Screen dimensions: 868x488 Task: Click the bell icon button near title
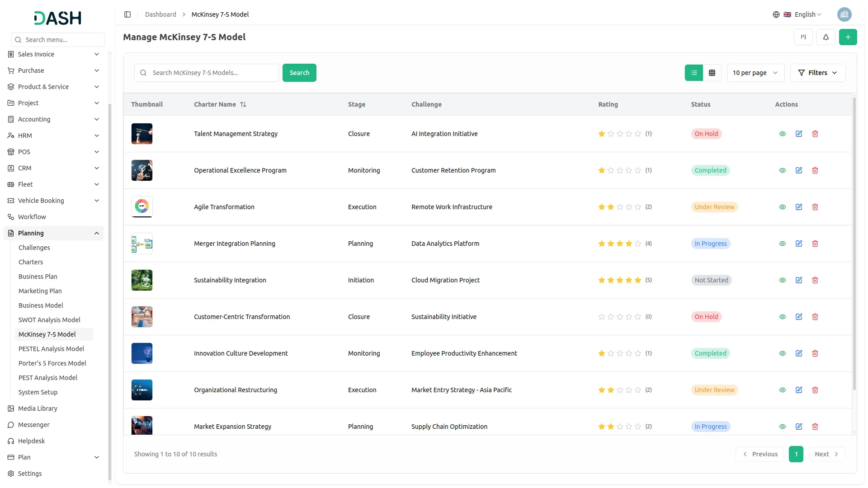click(826, 37)
